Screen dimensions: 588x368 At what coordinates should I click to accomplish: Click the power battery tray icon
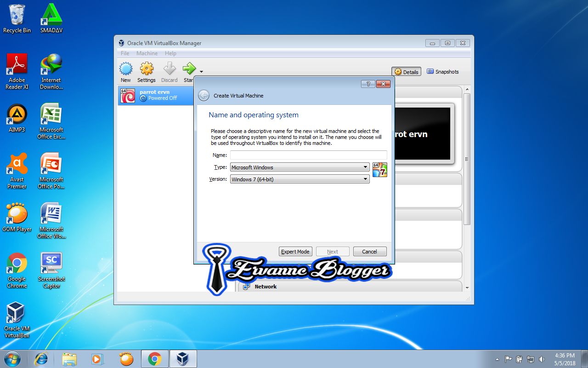[x=520, y=359]
